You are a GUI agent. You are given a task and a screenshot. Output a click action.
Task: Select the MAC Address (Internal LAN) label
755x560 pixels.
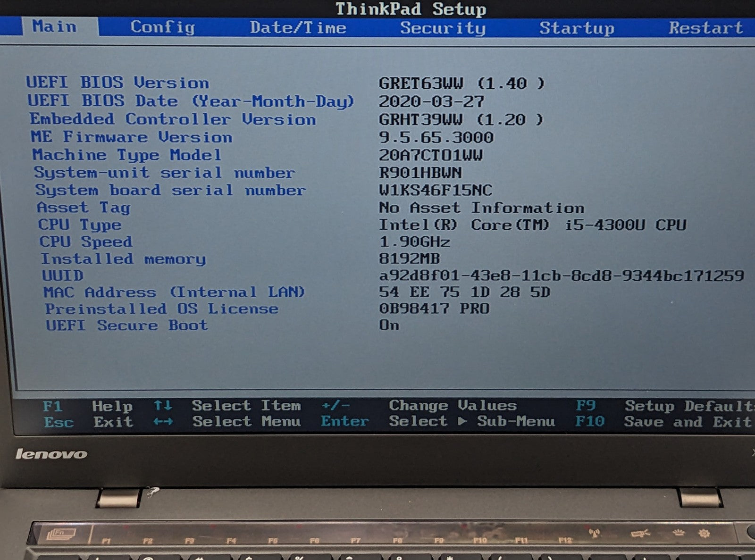point(174,292)
